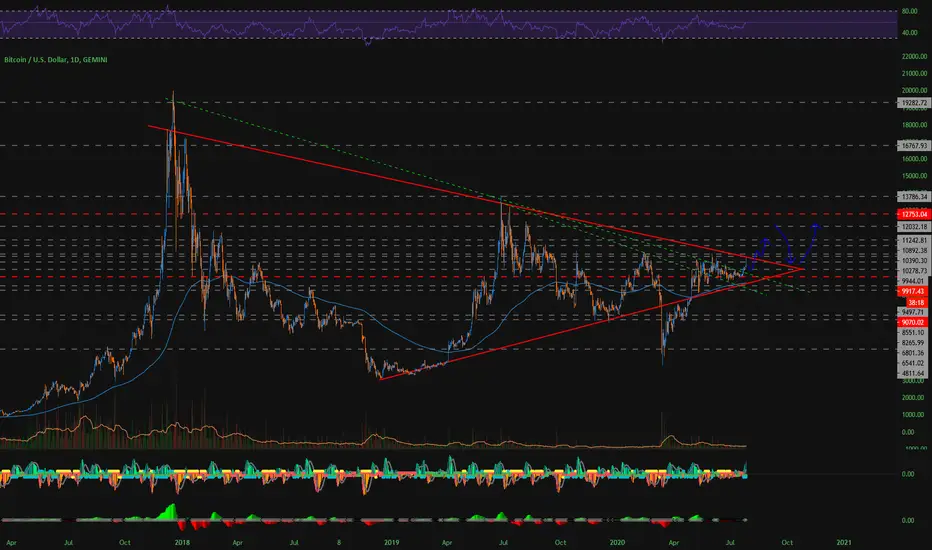Select the 9497.71 price level label

pos(914,312)
